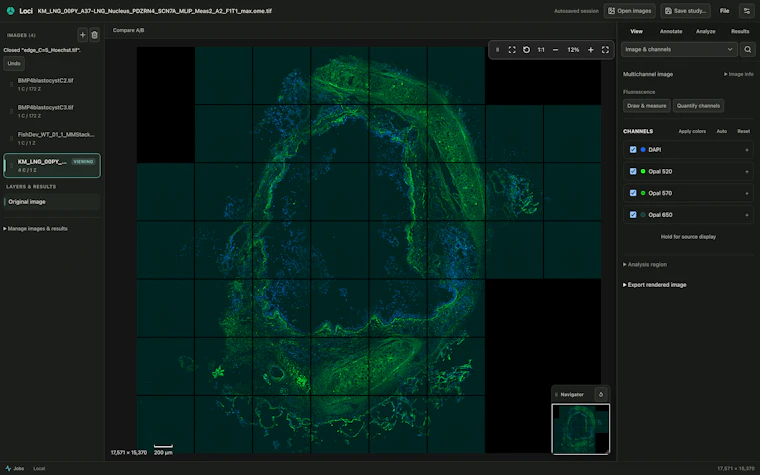Click Reset in Channels header
The width and height of the screenshot is (760, 475).
(x=743, y=131)
